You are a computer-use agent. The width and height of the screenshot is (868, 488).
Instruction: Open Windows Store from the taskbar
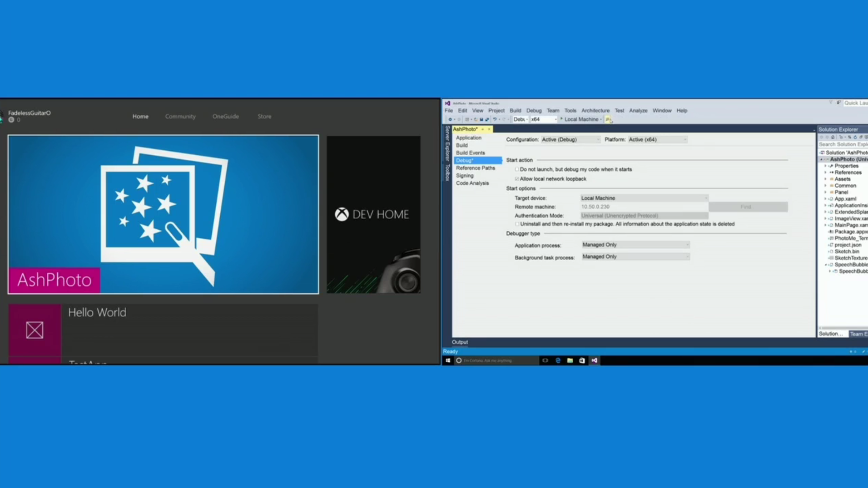coord(582,360)
